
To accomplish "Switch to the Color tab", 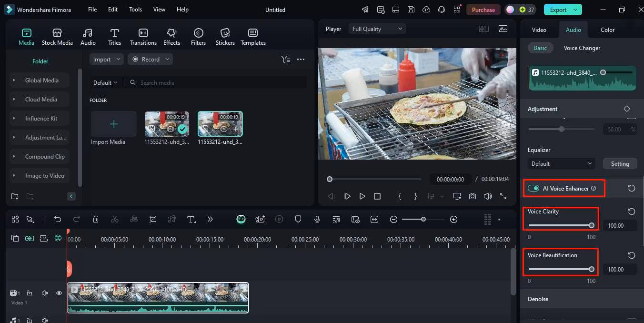I will click(607, 30).
